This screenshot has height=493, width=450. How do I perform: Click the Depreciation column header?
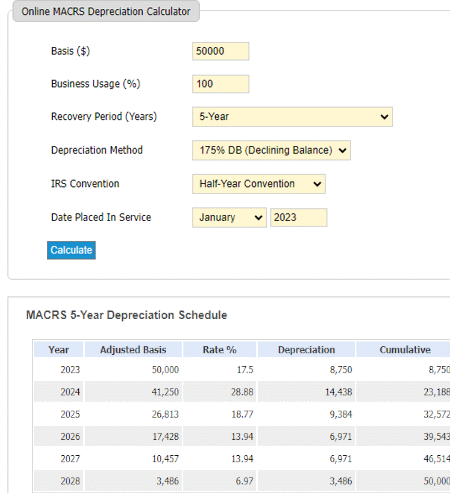tap(306, 349)
